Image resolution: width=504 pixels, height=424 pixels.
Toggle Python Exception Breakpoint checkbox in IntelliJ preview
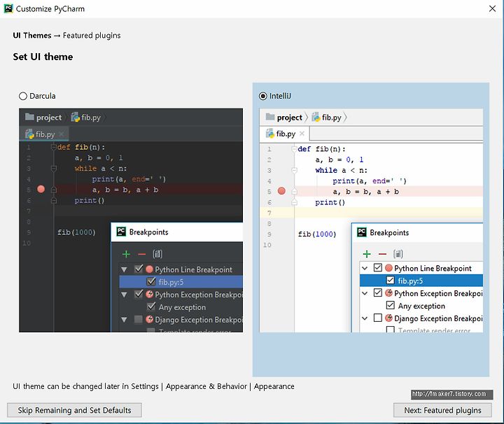[378, 292]
